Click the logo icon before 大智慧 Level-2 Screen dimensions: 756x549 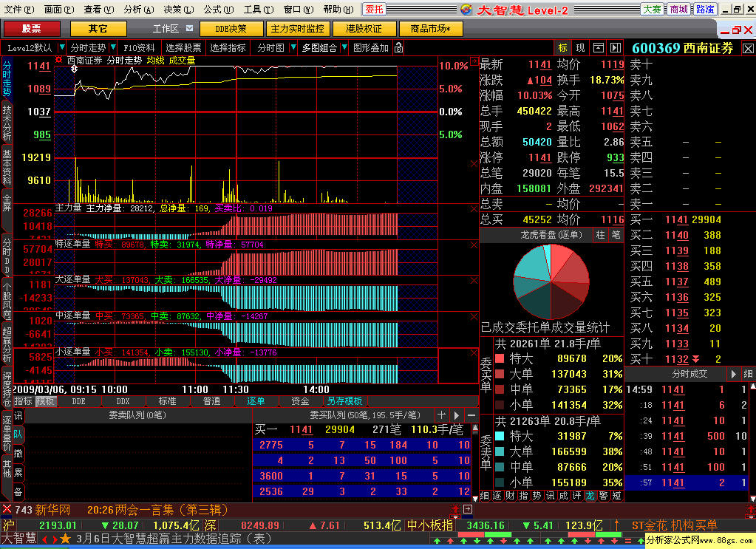coord(466,9)
